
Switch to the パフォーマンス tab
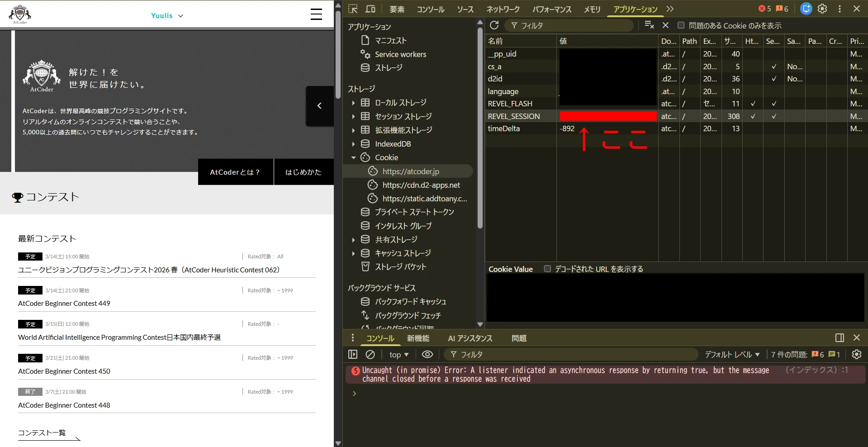click(552, 9)
